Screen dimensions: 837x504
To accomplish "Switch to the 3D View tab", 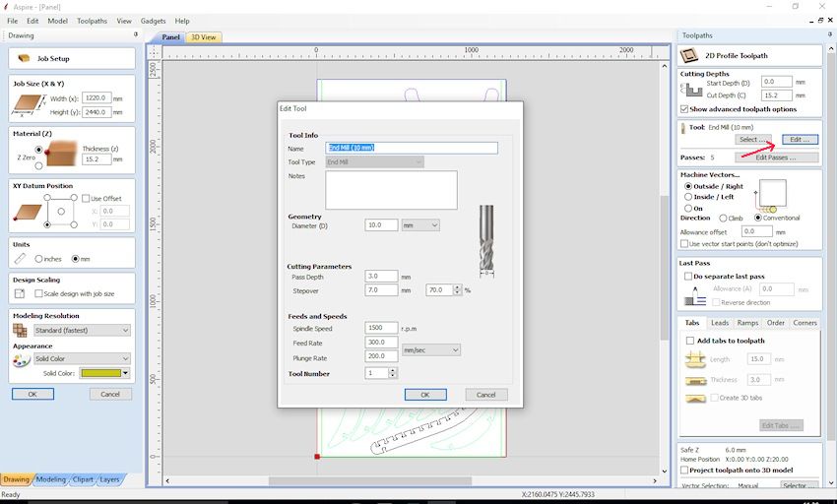I will pyautogui.click(x=204, y=37).
